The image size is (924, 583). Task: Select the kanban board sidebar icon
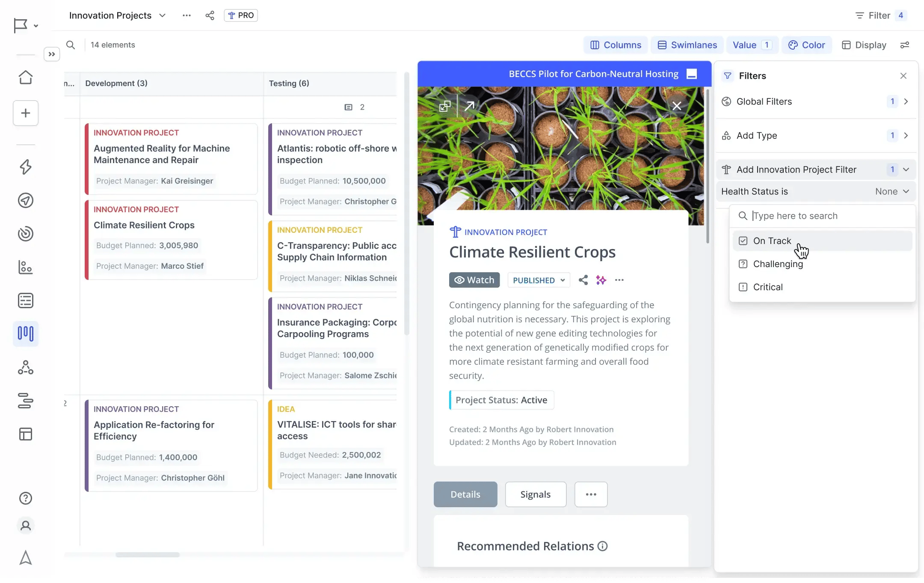[26, 333]
